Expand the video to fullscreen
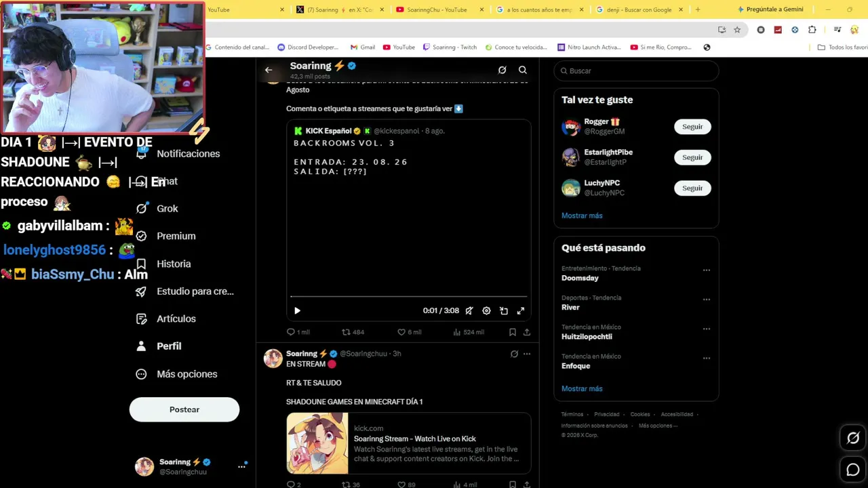 pyautogui.click(x=521, y=310)
